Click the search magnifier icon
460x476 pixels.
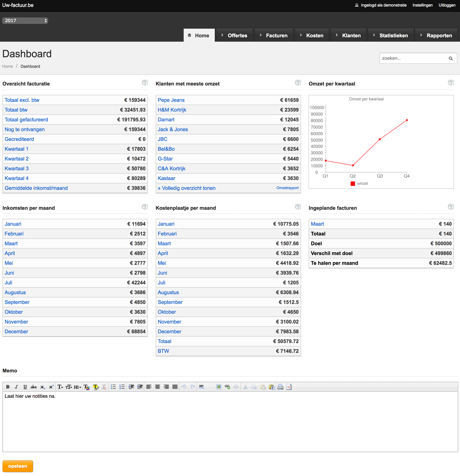pos(451,59)
